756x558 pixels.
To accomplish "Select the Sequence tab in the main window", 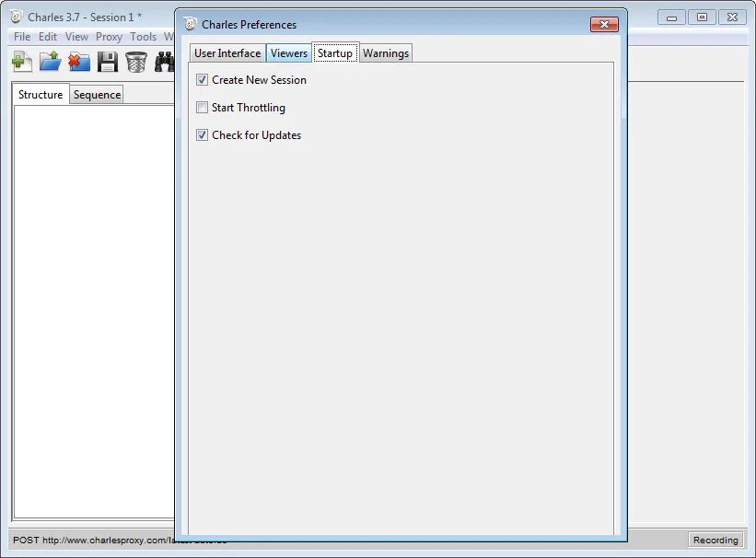I will pos(97,95).
